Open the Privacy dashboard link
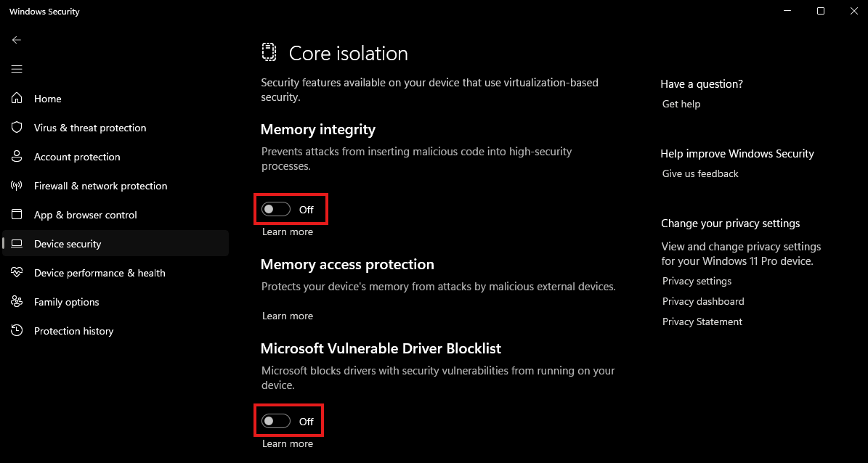 (x=703, y=301)
